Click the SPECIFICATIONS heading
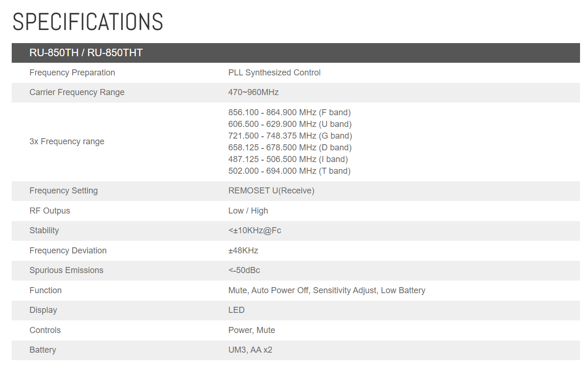This screenshot has height=370, width=588. coord(88,22)
